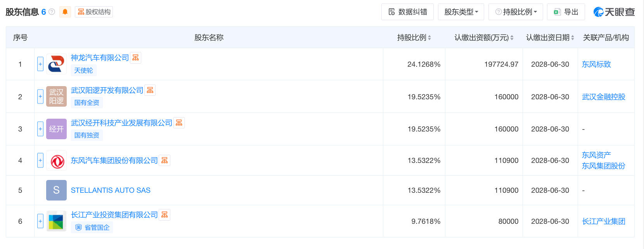Viewport: 644px width, 249px height.
Task: Click the 股东名称 column header
Action: pyautogui.click(x=209, y=38)
